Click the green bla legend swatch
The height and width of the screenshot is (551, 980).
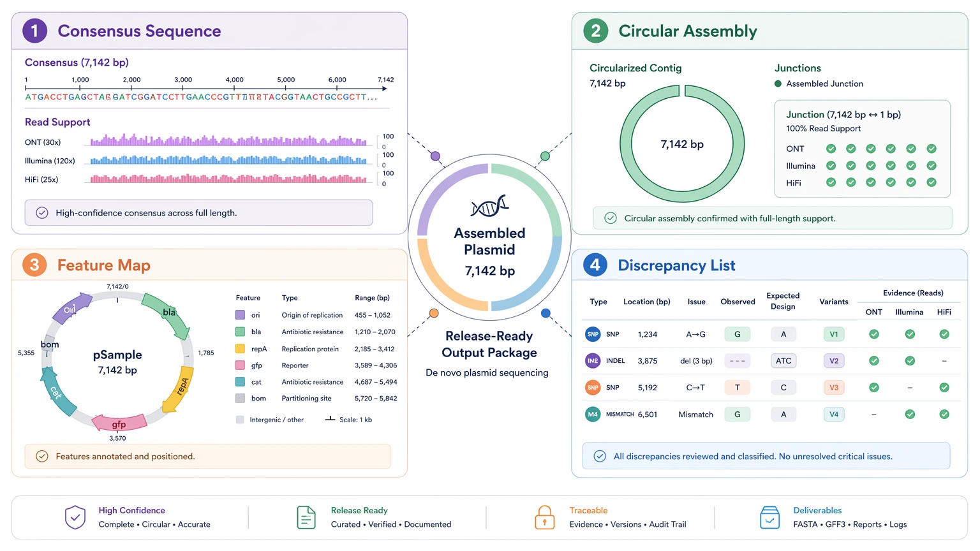(240, 332)
